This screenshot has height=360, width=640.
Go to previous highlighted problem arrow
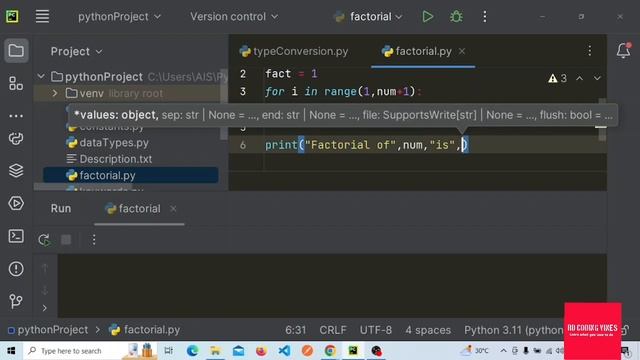(x=580, y=78)
